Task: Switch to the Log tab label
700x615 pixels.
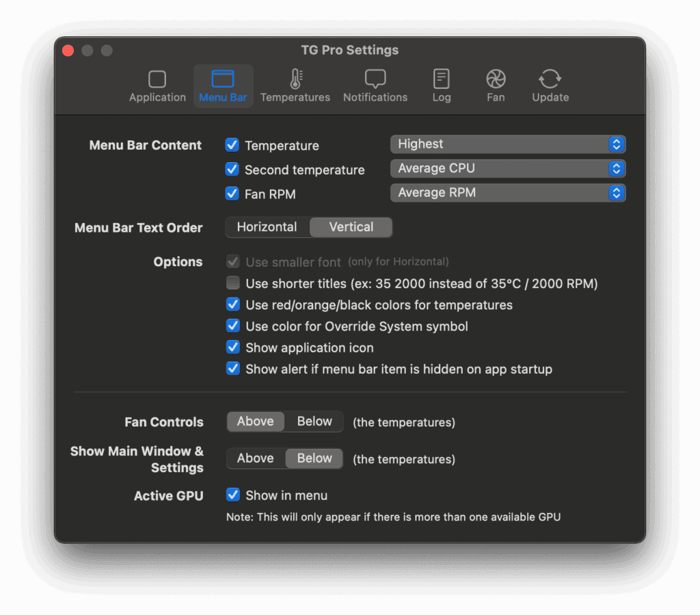Action: [442, 97]
